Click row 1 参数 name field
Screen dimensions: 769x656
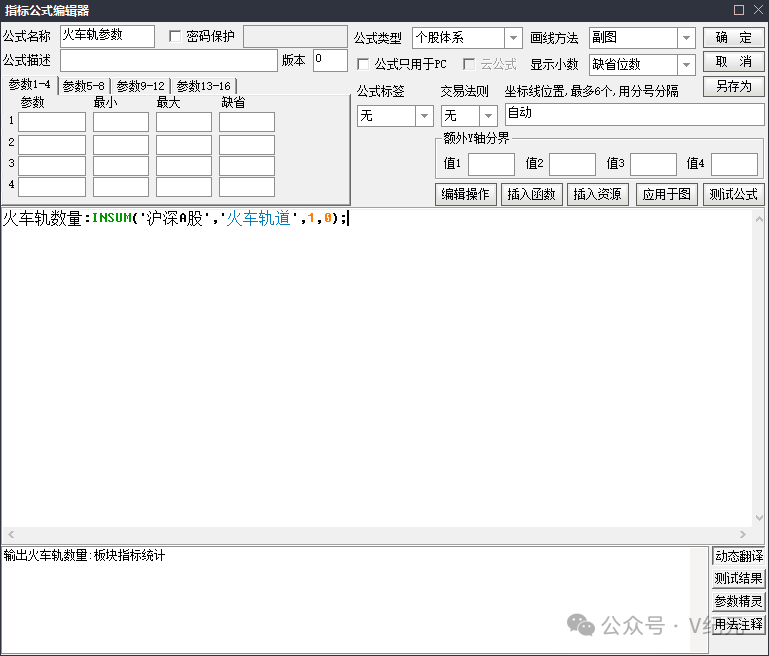point(52,122)
